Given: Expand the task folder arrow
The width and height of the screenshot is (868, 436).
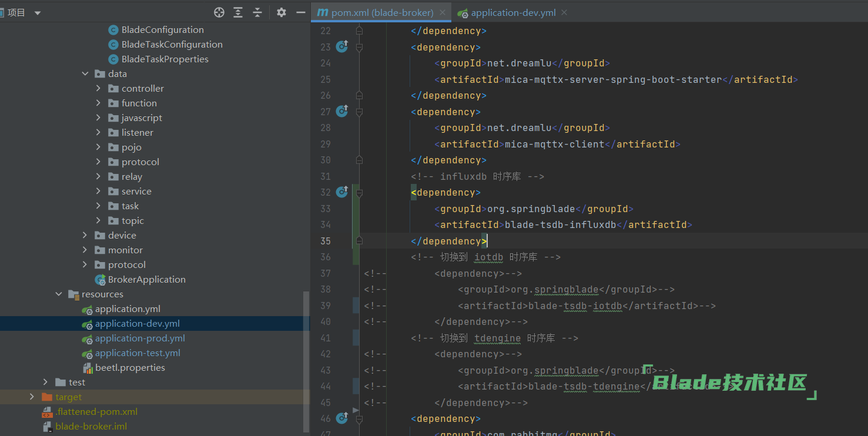Looking at the screenshot, I should point(99,206).
